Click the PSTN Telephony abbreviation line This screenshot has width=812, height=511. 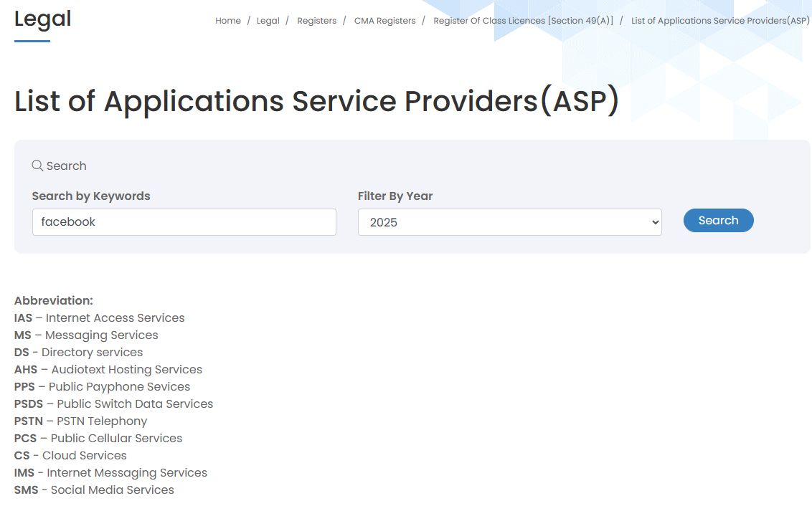[x=80, y=421]
